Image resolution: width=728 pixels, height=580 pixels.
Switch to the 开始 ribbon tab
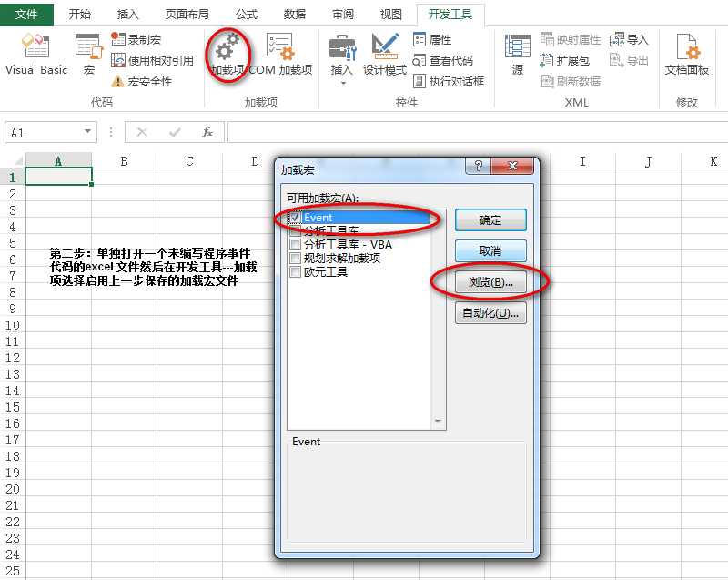[82, 14]
